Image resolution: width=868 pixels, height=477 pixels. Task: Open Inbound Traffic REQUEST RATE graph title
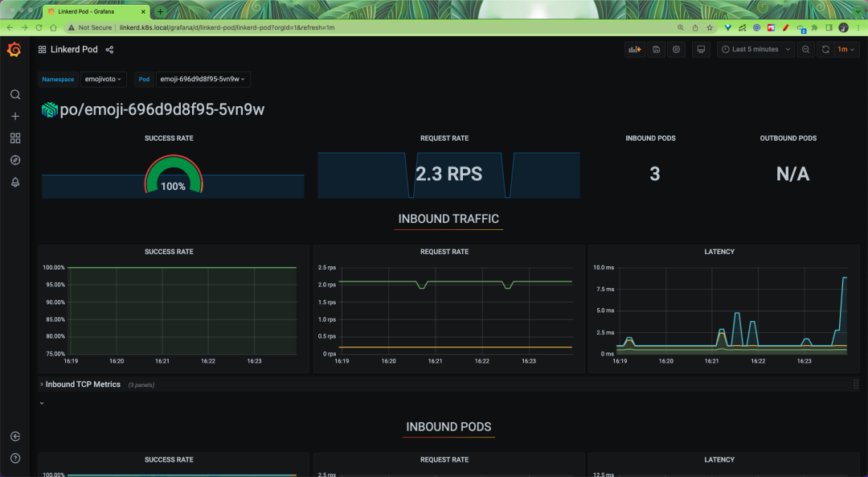(444, 252)
